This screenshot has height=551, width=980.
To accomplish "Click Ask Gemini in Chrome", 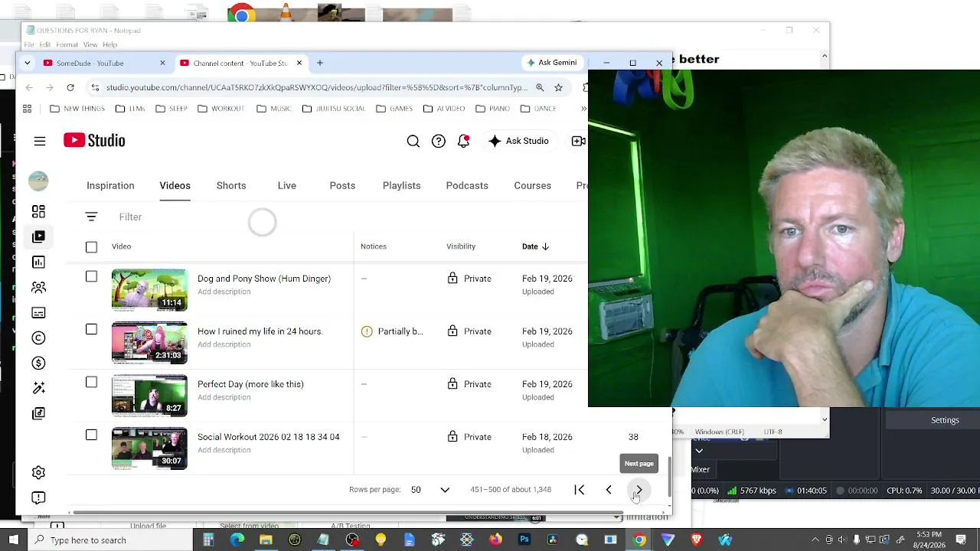I will 551,63.
